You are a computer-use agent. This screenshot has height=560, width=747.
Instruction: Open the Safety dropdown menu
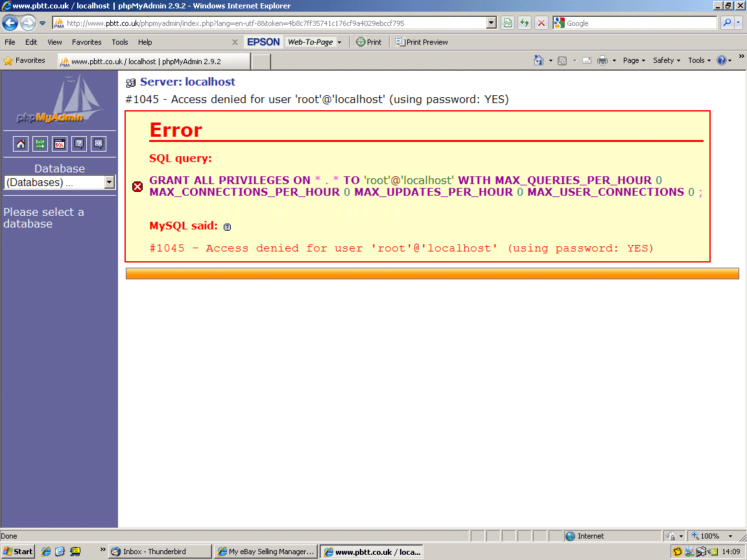point(667,60)
